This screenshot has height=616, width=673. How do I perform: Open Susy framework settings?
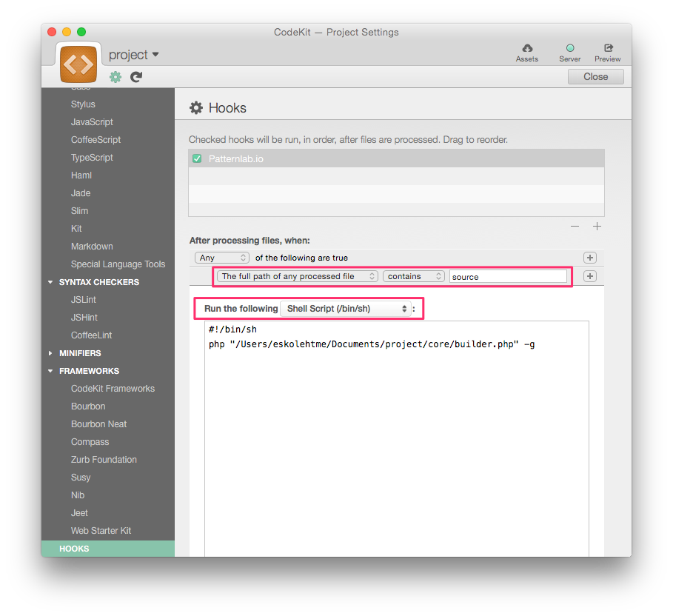coord(81,478)
